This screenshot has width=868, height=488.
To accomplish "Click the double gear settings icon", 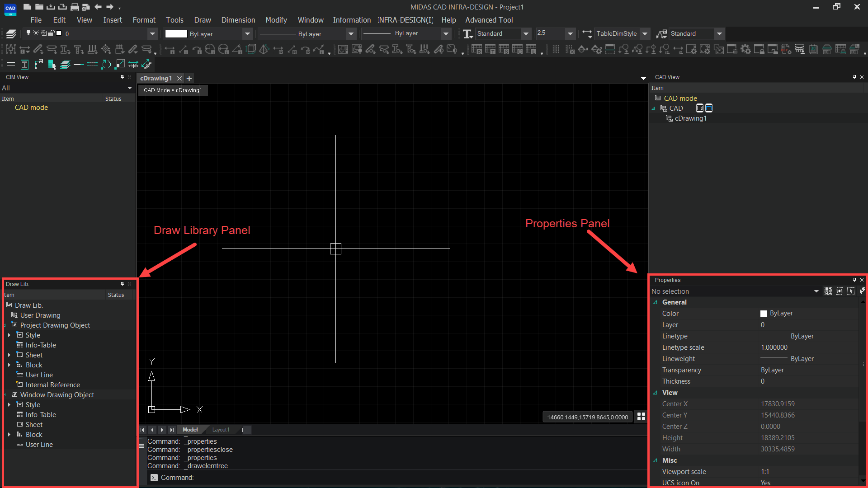I will tap(745, 49).
